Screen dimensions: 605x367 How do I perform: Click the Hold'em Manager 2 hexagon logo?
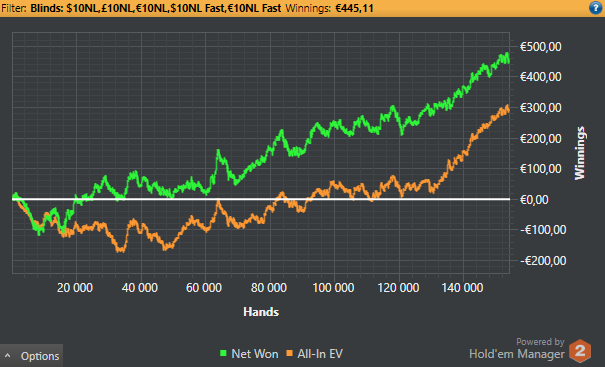580,351
